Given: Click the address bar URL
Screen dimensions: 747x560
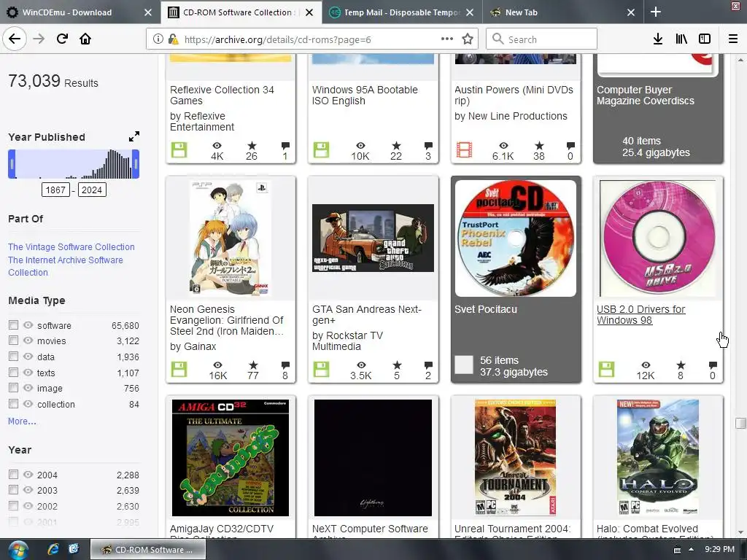Looking at the screenshot, I should [277, 39].
